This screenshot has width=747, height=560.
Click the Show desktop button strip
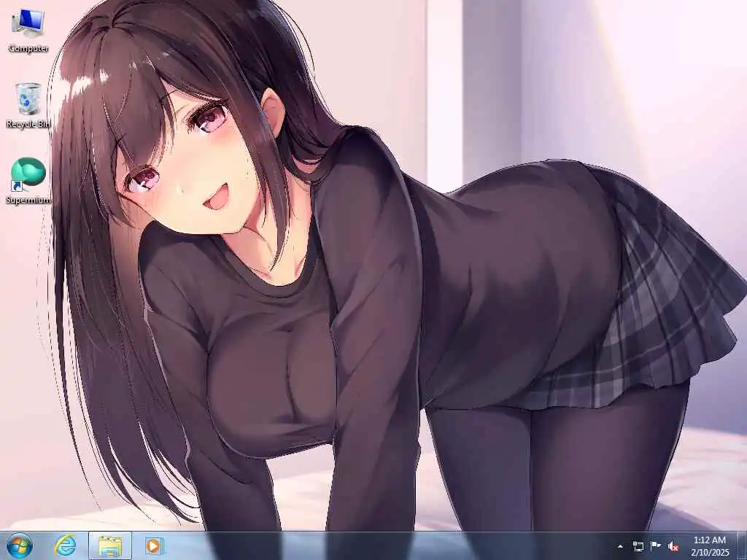coord(742,546)
